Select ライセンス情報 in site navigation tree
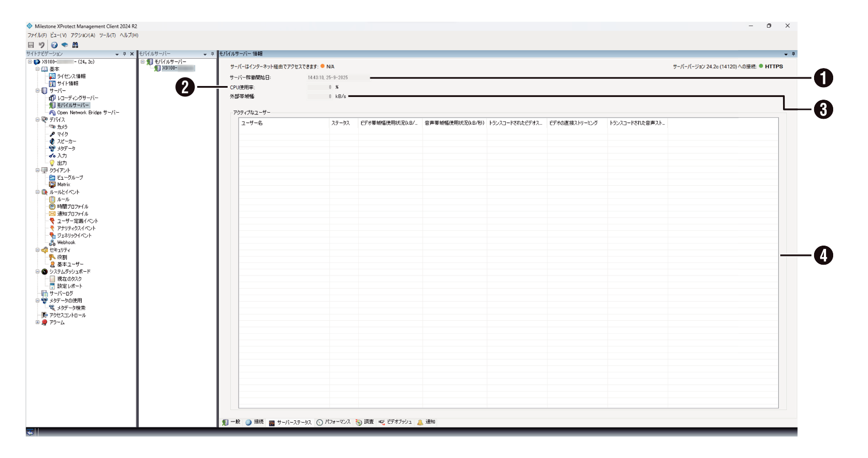This screenshot has height=458, width=868. 71,76
